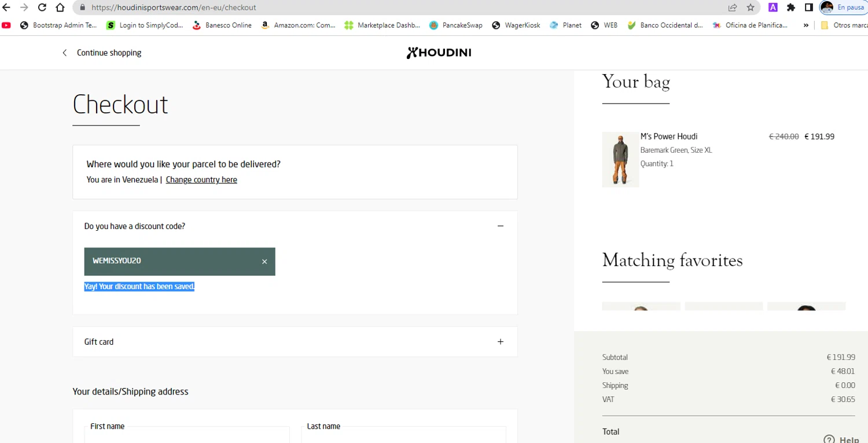Open the Oficina de Planifica... bookmark
Screen dimensions: 868x443
(750, 25)
